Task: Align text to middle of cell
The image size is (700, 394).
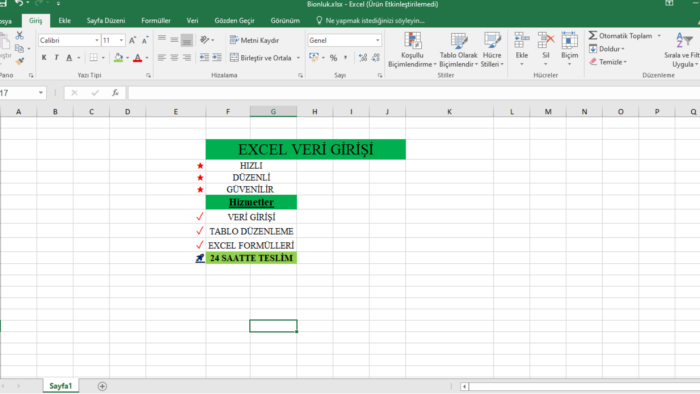Action: (x=175, y=40)
